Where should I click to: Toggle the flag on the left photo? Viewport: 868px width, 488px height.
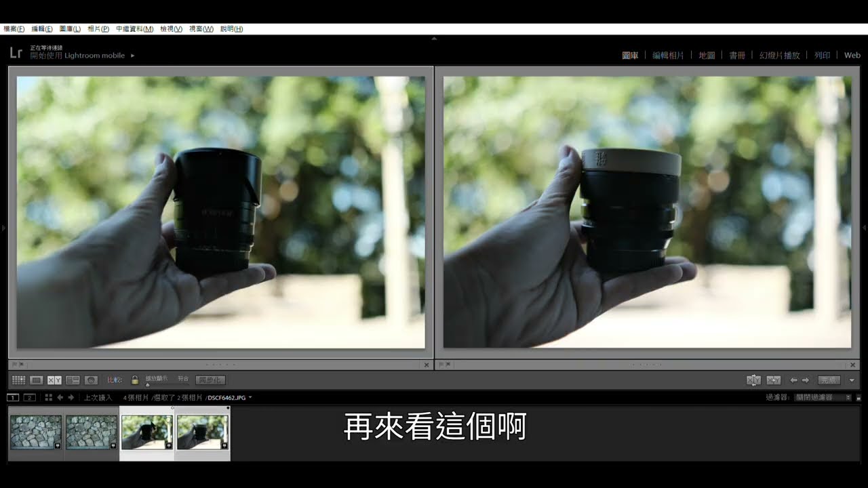[14, 365]
